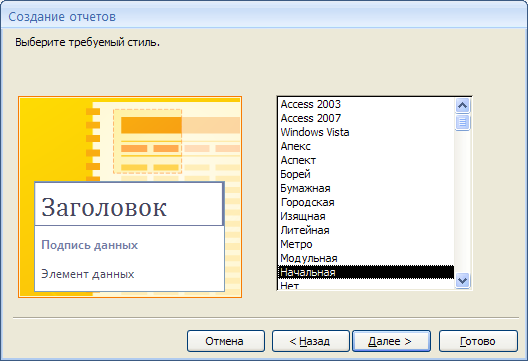Screen dimensions: 528x361
Task: Select the highlighted Начальная style
Action: coord(366,272)
